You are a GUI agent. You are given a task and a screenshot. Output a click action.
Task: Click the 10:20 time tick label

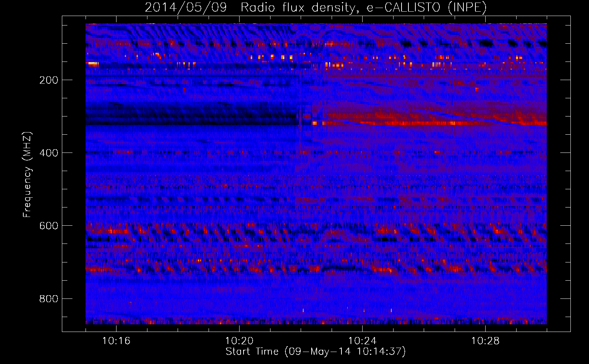(x=239, y=341)
